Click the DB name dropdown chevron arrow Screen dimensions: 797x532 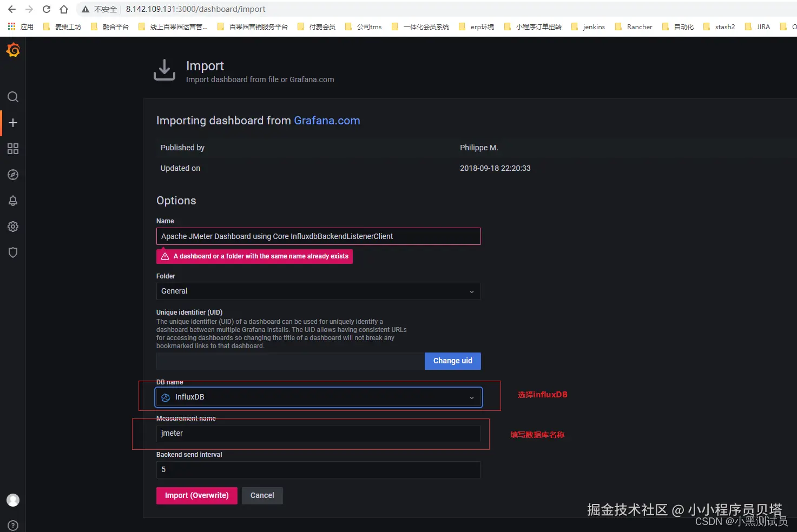coord(471,397)
